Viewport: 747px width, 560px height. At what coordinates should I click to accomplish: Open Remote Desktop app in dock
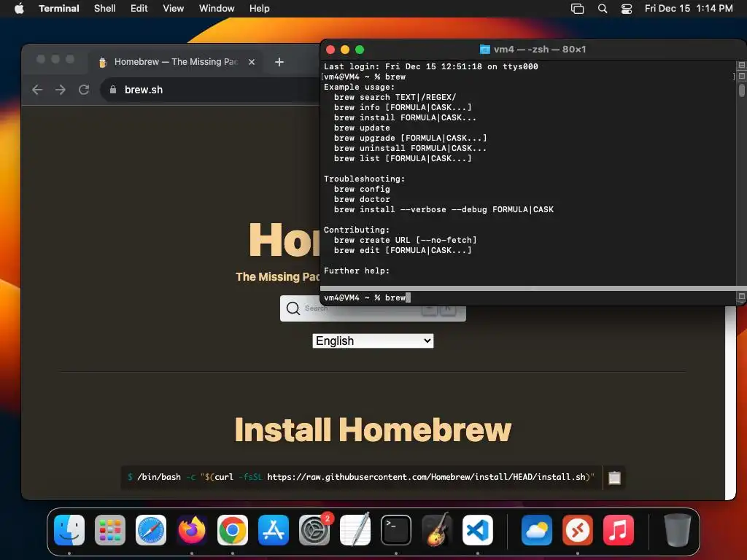point(578,530)
